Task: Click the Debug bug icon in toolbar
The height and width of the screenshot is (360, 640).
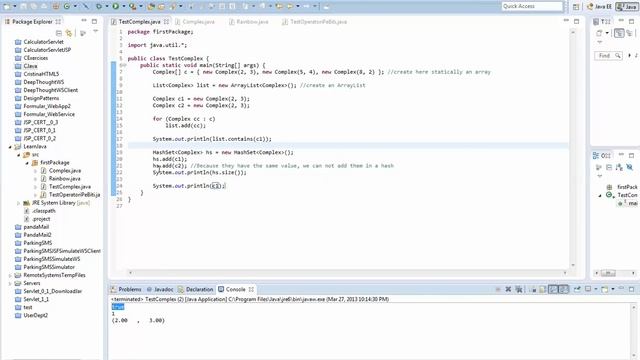Action: point(99,6)
